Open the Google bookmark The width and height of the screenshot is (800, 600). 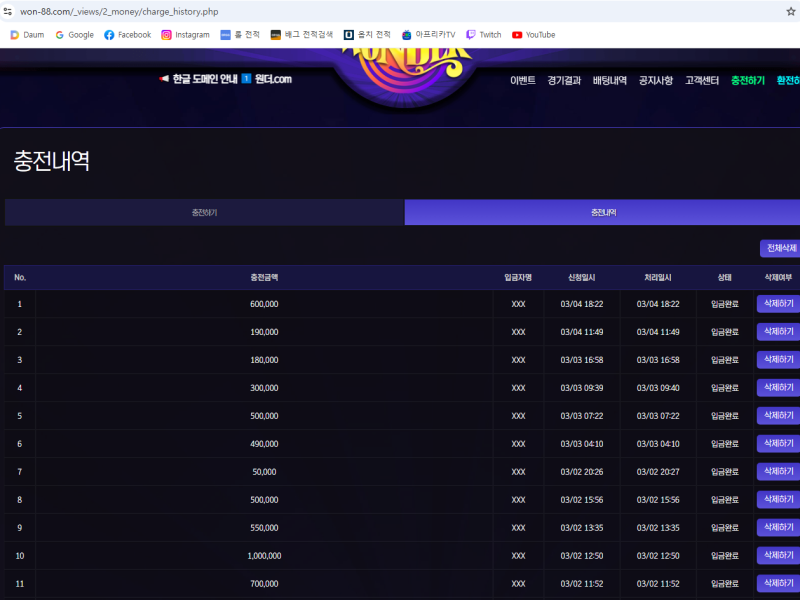[x=74, y=35]
